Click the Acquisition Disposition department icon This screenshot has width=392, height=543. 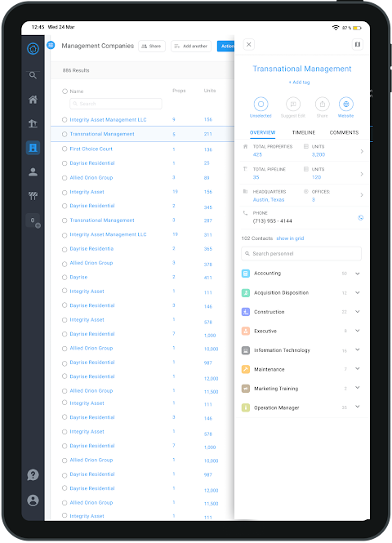coord(246,293)
